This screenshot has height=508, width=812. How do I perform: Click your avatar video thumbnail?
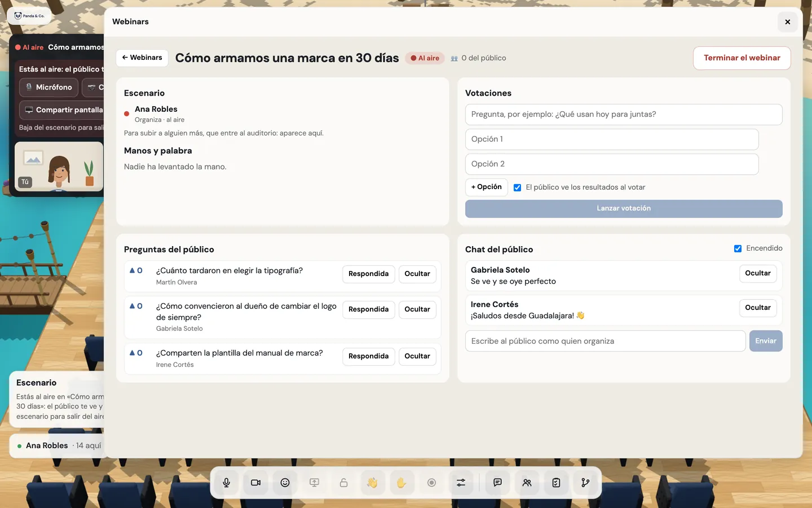point(59,167)
